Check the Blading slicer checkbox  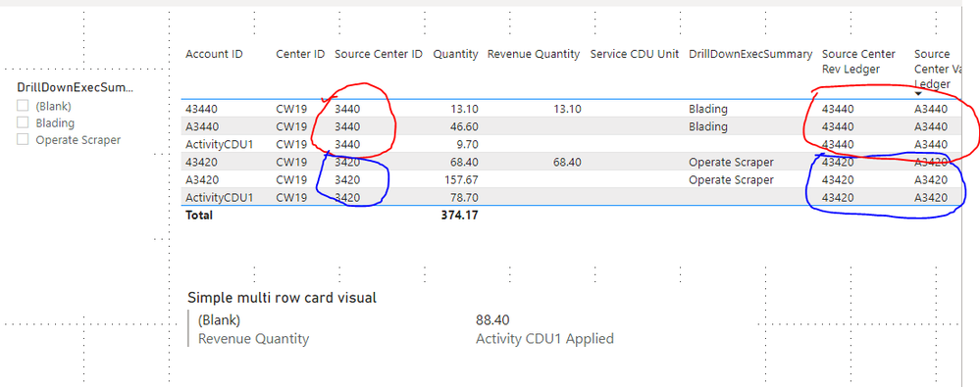point(23,122)
